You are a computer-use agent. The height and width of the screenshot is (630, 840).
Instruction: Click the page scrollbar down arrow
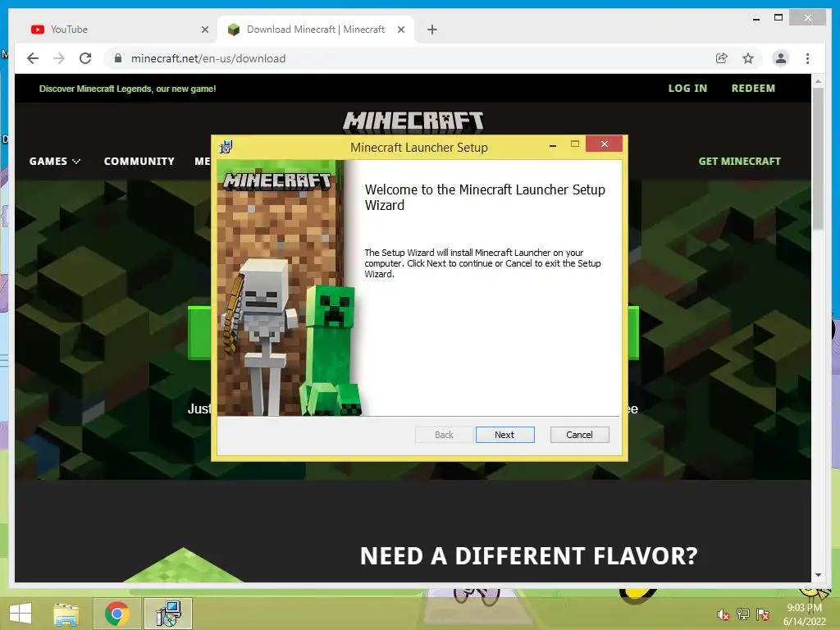pyautogui.click(x=818, y=575)
